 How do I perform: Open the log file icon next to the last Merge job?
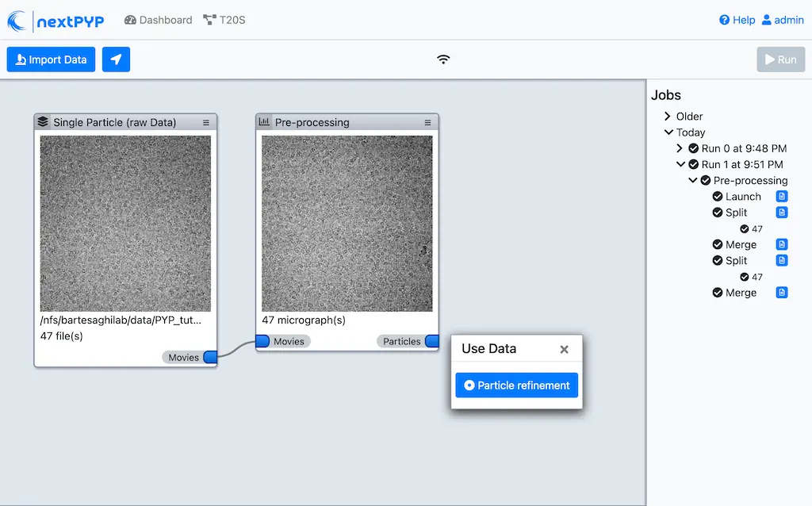(x=782, y=292)
